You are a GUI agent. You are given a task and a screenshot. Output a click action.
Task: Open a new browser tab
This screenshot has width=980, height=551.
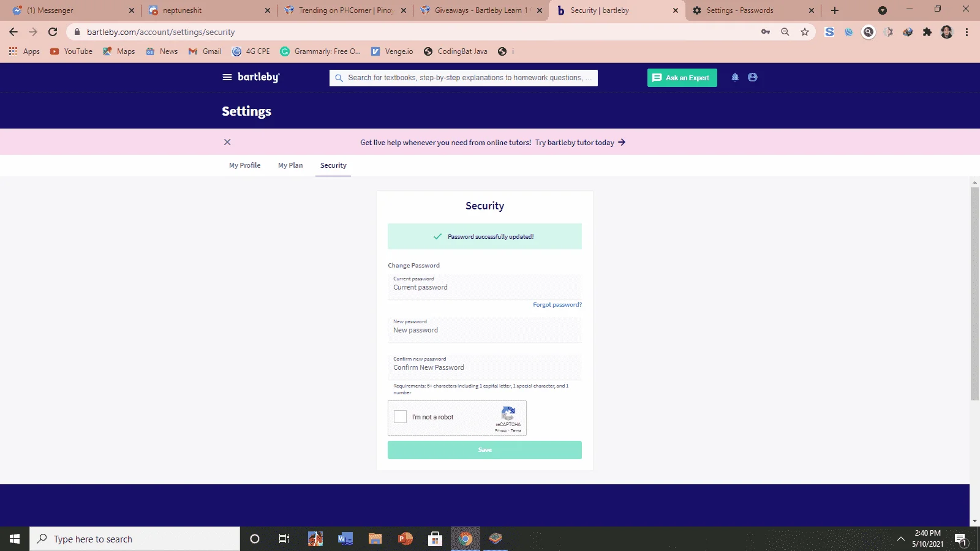[835, 10]
